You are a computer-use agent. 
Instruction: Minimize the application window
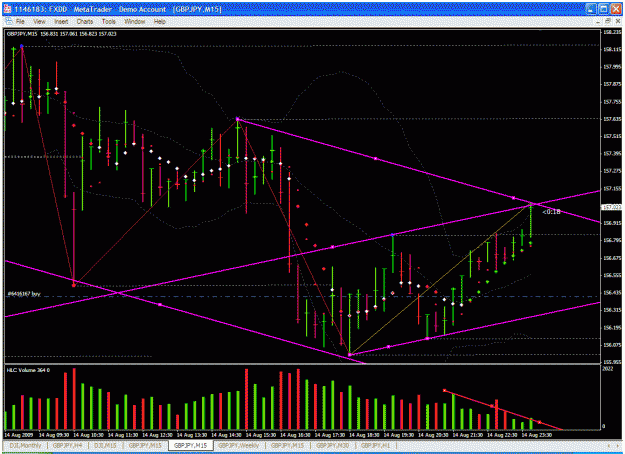(x=591, y=9)
